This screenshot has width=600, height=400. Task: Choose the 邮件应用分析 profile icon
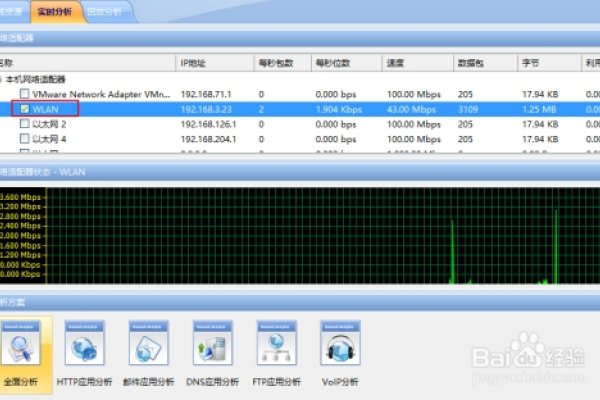coord(148,343)
